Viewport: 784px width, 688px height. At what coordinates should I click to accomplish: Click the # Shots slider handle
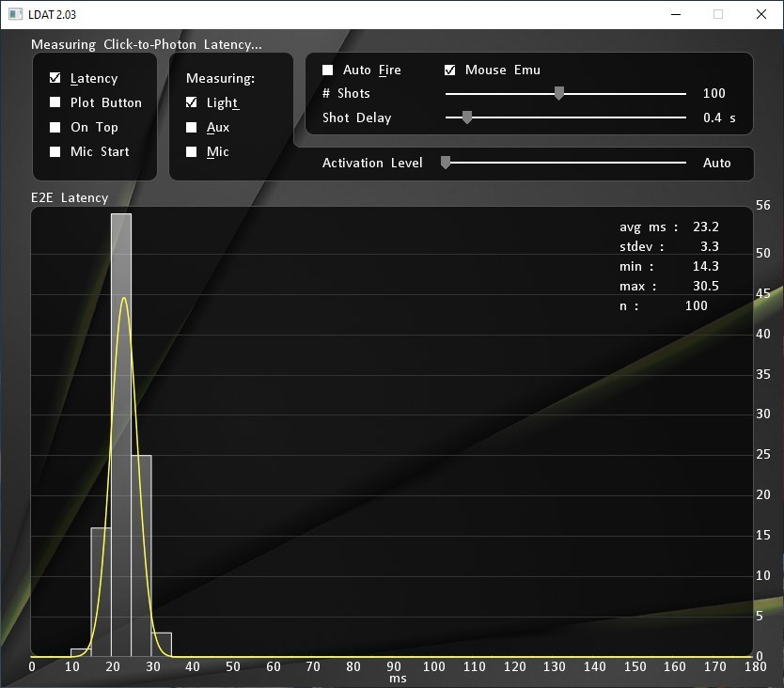tap(559, 93)
